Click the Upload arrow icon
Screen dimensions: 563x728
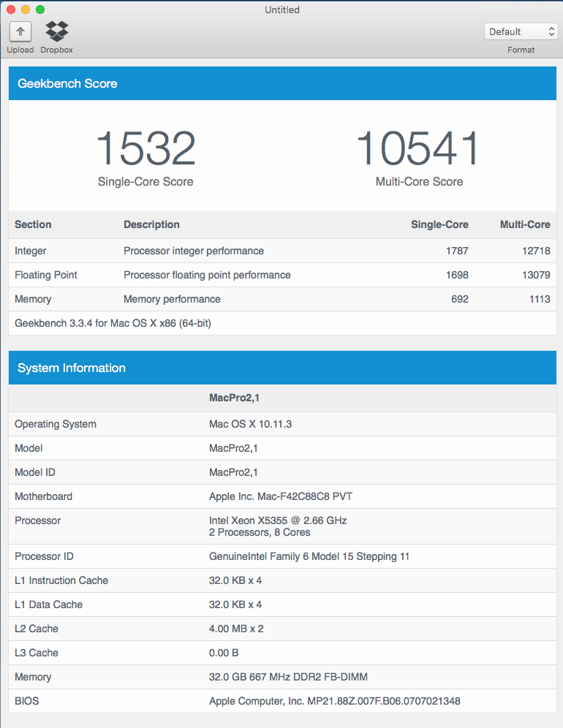pos(20,31)
